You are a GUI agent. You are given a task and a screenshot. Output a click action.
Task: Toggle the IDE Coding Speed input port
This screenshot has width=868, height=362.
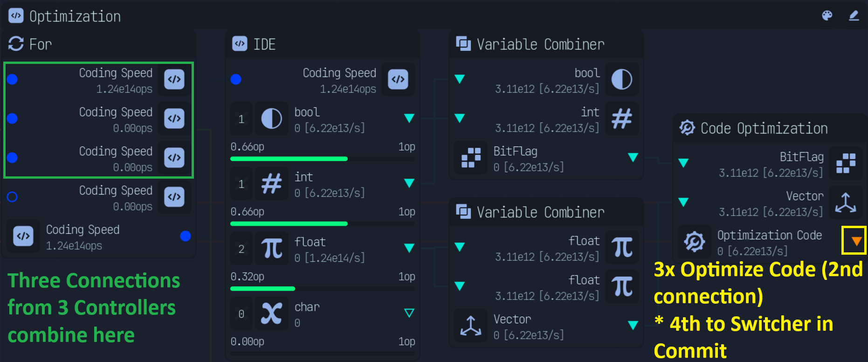pyautogui.click(x=236, y=79)
